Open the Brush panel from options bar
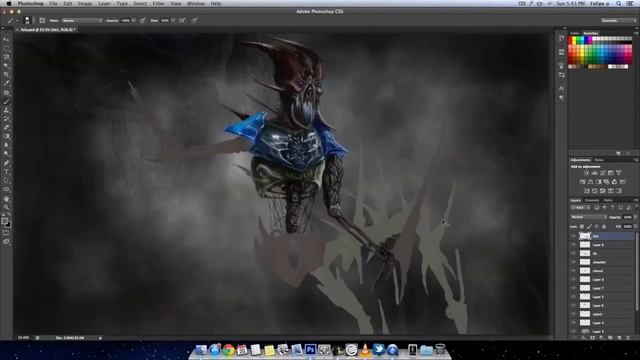640x360 pixels. pos(42,20)
